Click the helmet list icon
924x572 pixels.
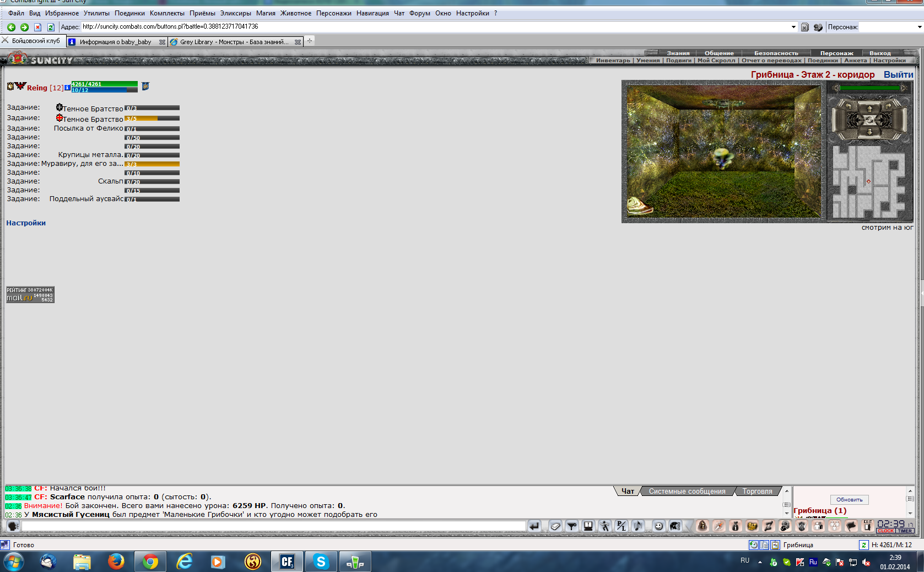tap(675, 526)
